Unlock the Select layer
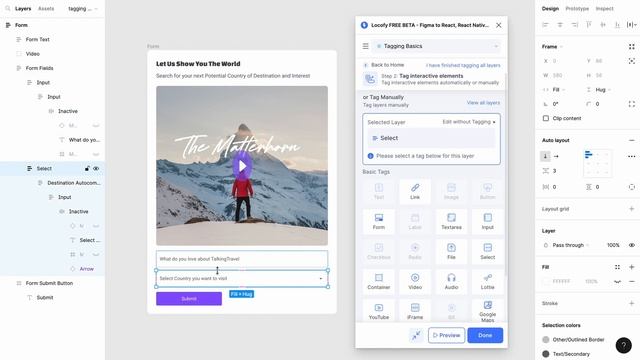 (x=87, y=169)
